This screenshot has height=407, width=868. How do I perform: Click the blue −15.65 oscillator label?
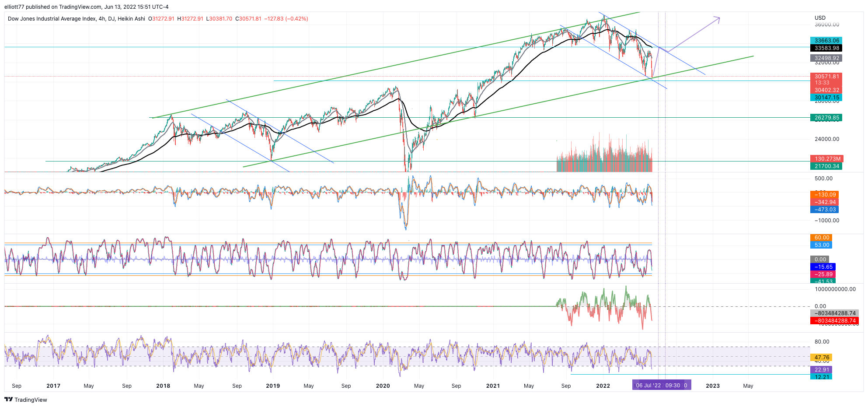click(x=823, y=267)
